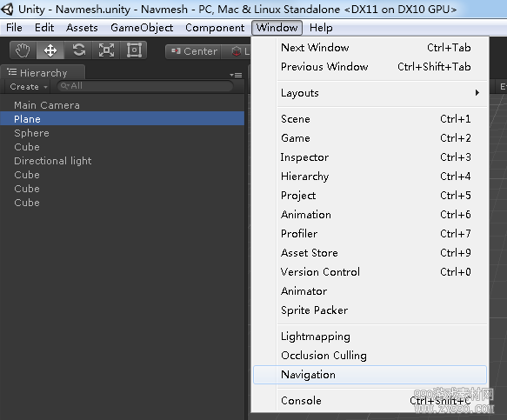This screenshot has width=507, height=420.
Task: Select Directional light in Hierarchy
Action: (x=123, y=161)
